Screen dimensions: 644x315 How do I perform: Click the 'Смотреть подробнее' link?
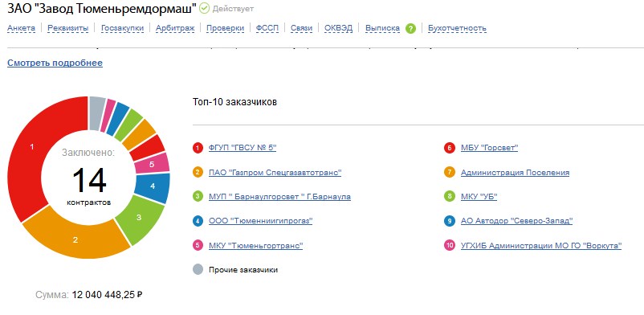(x=55, y=63)
